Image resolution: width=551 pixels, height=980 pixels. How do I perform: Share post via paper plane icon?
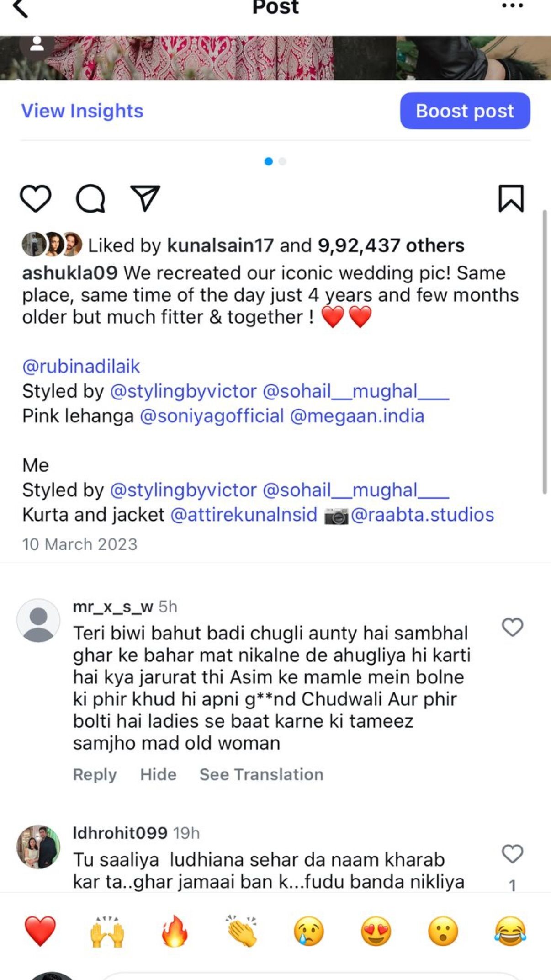click(x=145, y=198)
